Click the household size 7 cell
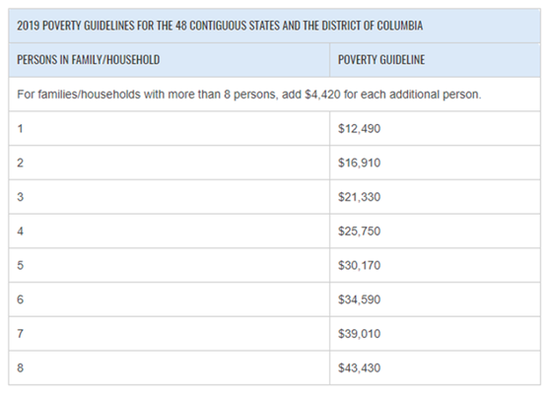550x396 pixels. click(169, 334)
